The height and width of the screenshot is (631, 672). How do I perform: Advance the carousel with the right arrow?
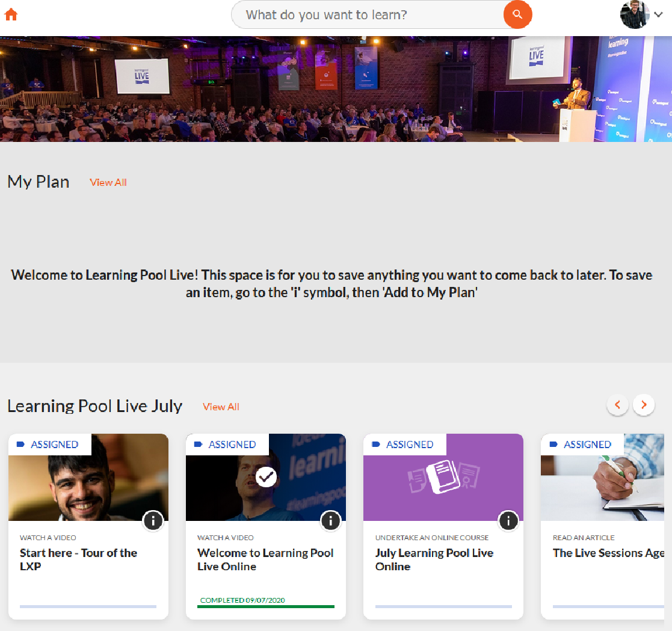pos(644,405)
